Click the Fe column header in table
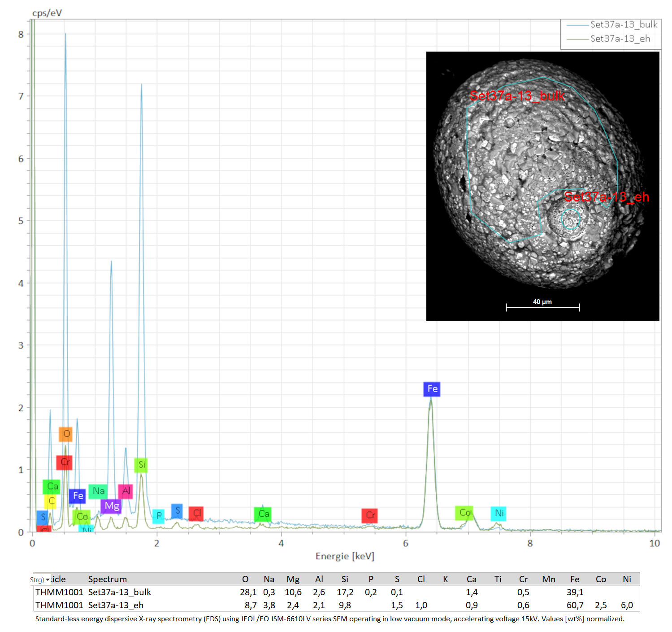672x632 pixels. (575, 579)
